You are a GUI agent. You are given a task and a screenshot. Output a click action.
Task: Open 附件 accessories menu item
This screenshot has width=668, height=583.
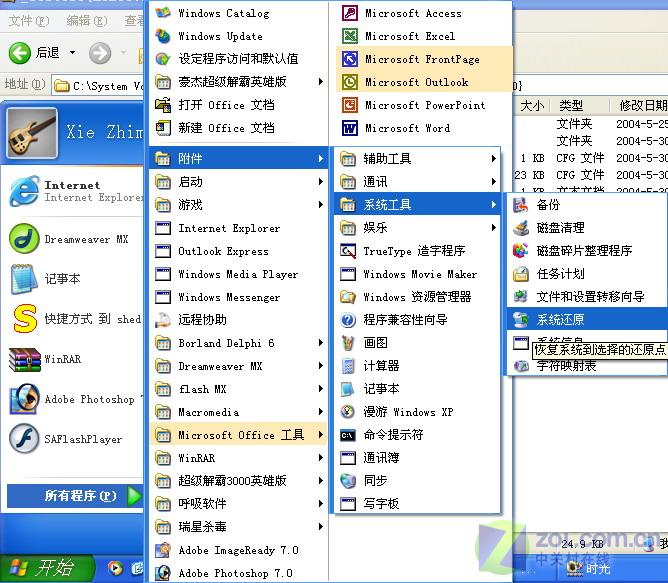point(239,159)
